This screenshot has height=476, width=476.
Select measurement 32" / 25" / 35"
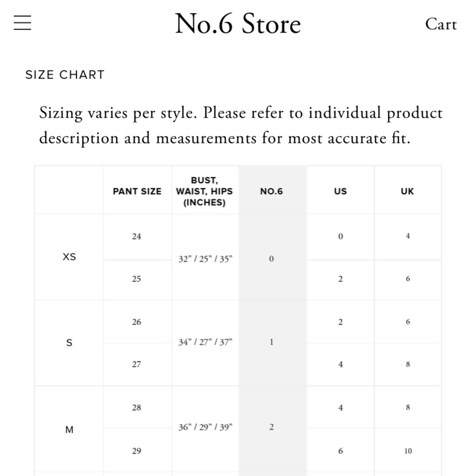click(205, 258)
